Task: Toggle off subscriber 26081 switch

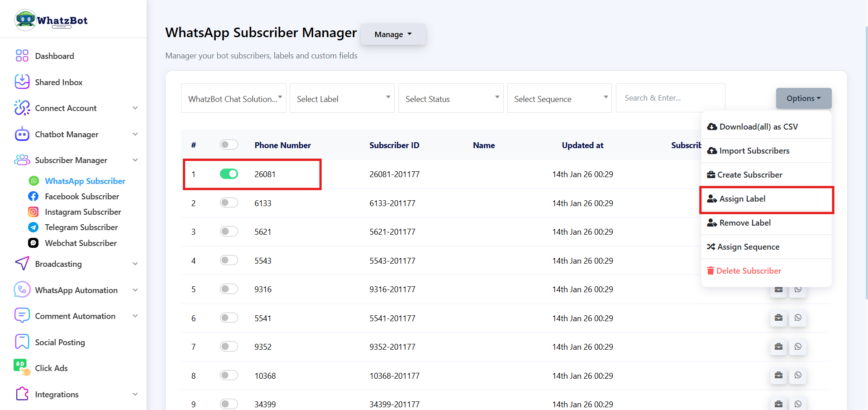Action: tap(229, 174)
